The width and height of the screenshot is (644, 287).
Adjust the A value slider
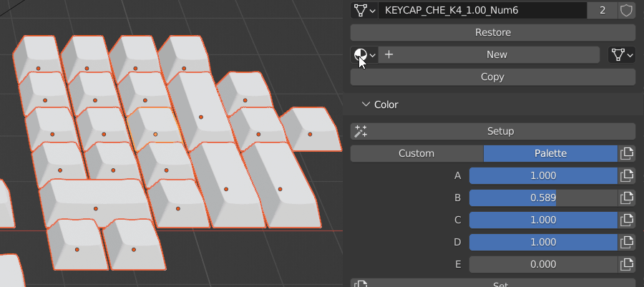click(x=543, y=176)
